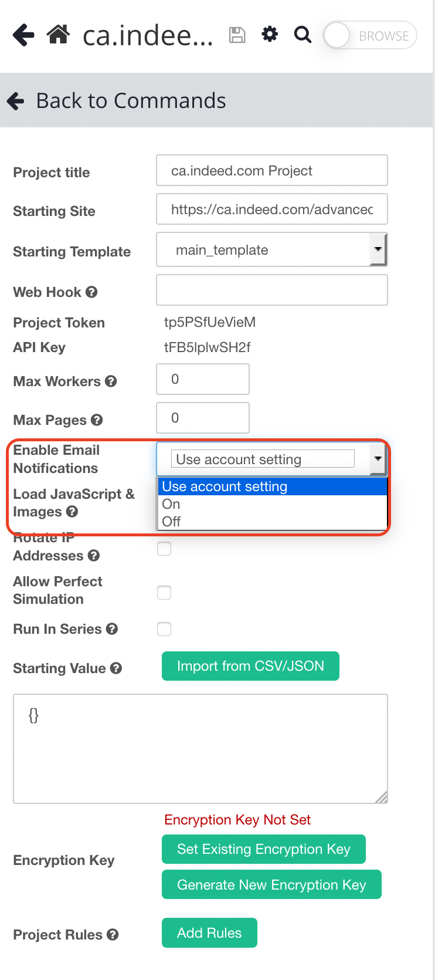The width and height of the screenshot is (435, 980).
Task: Click into the Web Hook input field
Action: [271, 290]
